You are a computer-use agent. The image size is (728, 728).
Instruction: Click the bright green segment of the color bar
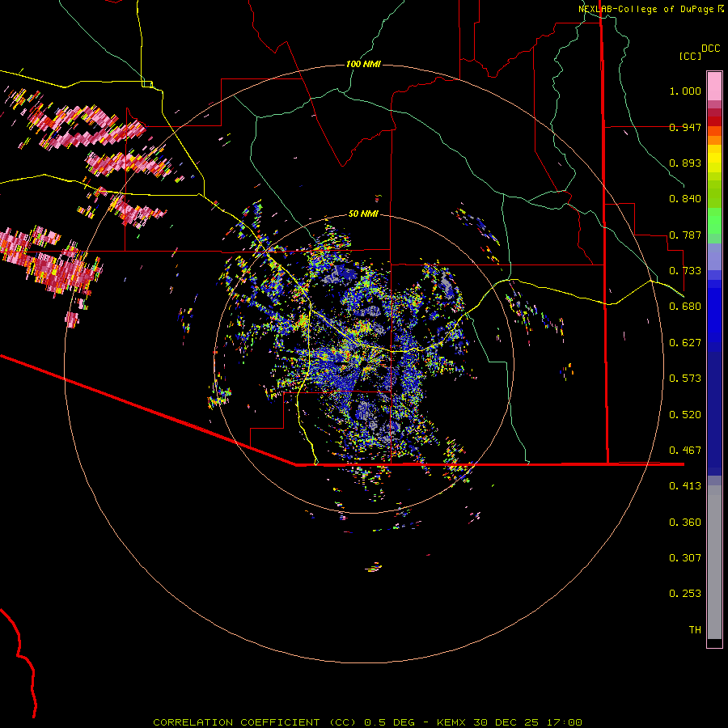coord(714,221)
